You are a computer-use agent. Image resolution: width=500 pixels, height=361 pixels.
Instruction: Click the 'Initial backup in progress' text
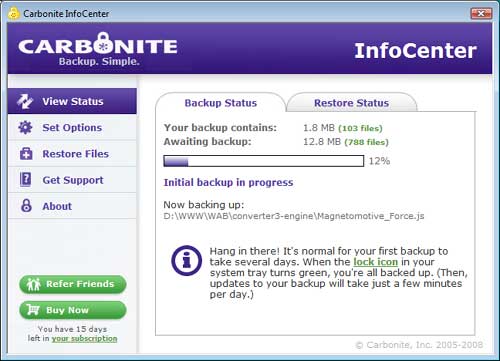point(228,182)
